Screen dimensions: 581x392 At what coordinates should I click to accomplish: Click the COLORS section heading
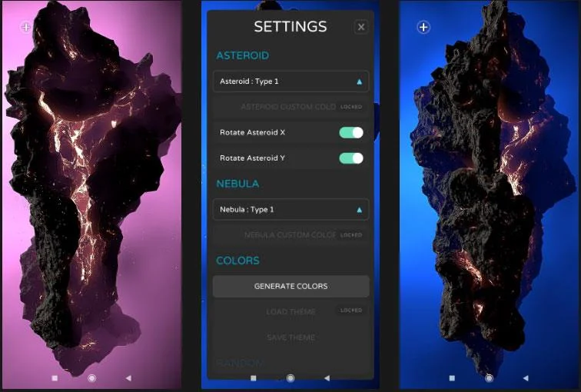[237, 261]
